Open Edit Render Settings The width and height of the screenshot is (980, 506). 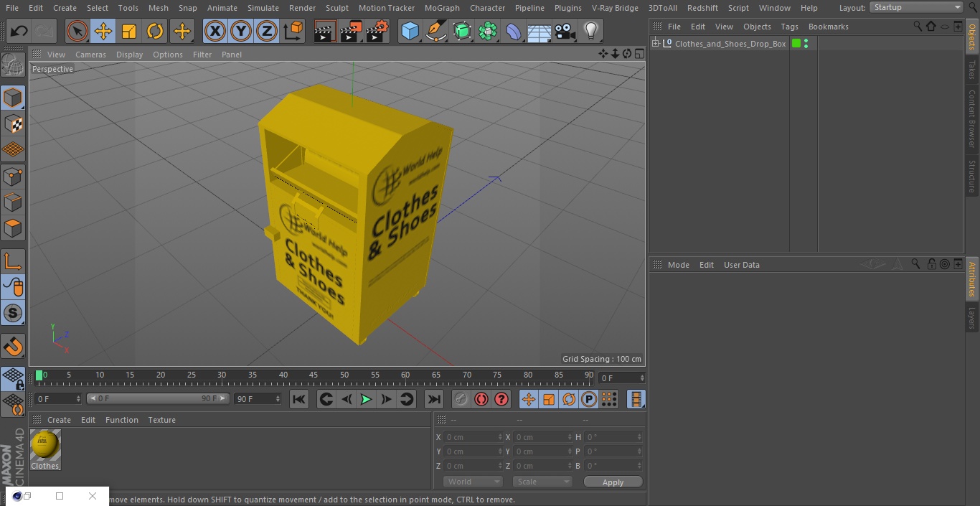click(x=377, y=31)
